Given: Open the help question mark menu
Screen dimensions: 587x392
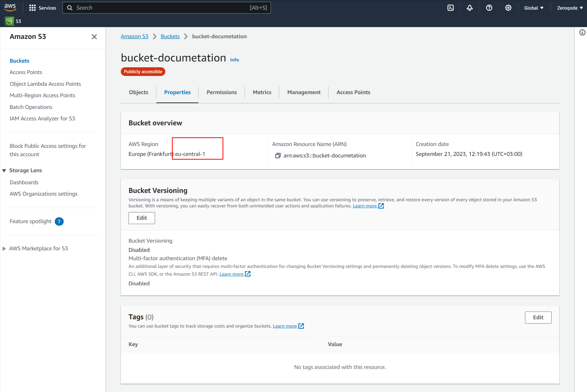Looking at the screenshot, I should (489, 8).
